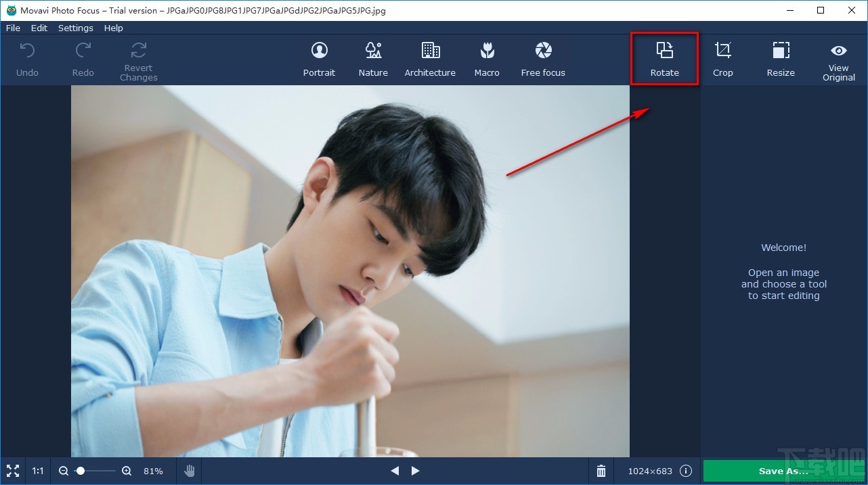The image size is (868, 485).
Task: Click the Save As button
Action: [783, 471]
